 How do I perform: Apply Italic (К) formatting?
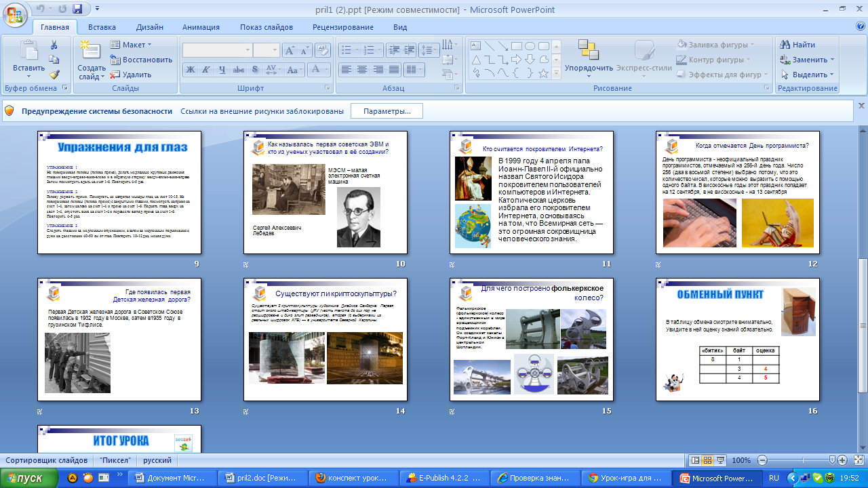tap(205, 69)
